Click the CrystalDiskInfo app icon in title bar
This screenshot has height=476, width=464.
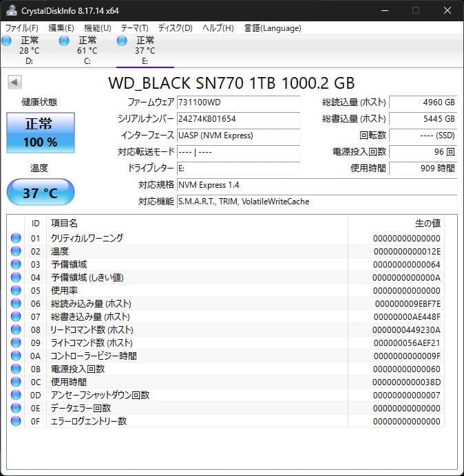tap(12, 10)
